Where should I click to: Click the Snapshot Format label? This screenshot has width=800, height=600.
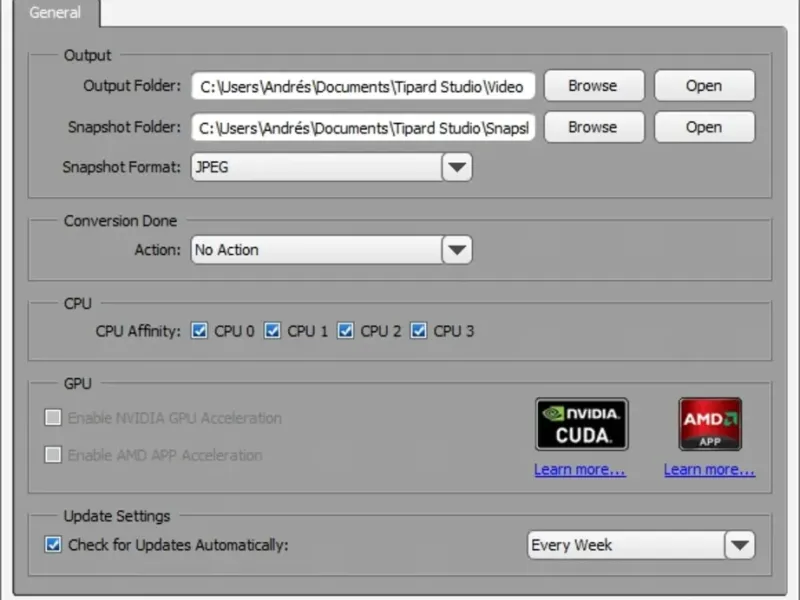click(x=121, y=167)
